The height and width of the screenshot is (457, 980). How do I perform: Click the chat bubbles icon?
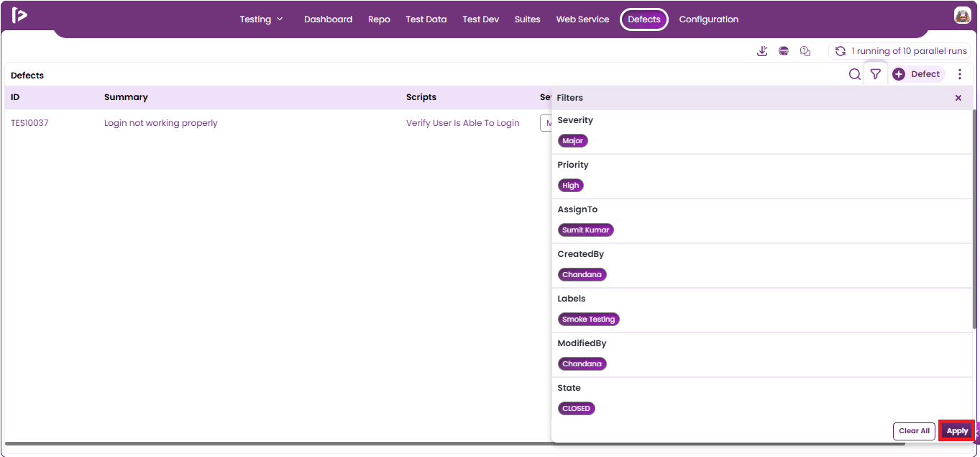805,51
